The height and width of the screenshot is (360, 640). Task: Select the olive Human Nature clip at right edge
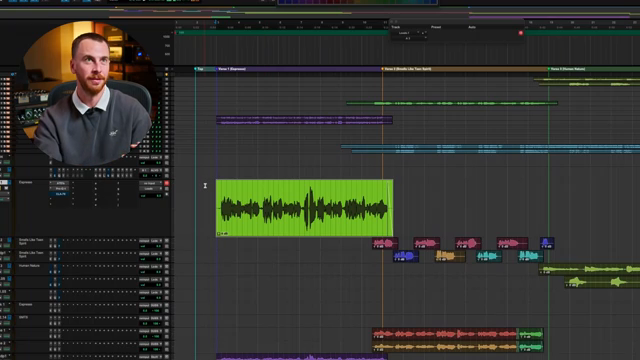[589, 269]
